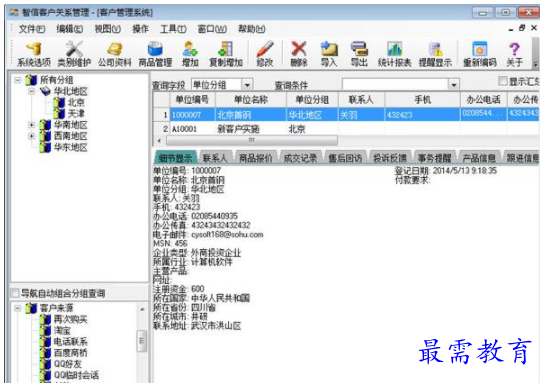
Task: Select 再次购买 under 客户来源
Action: pyautogui.click(x=71, y=319)
